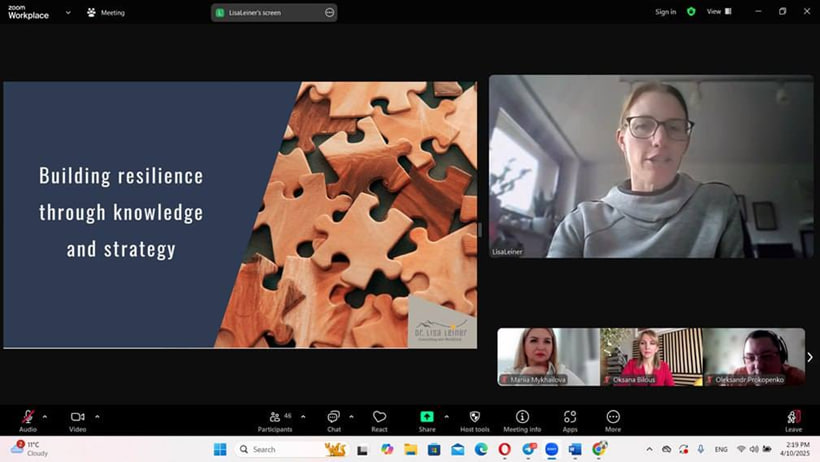Viewport: 820px width, 462px height.
Task: Open the More options menu
Action: pyautogui.click(x=613, y=418)
